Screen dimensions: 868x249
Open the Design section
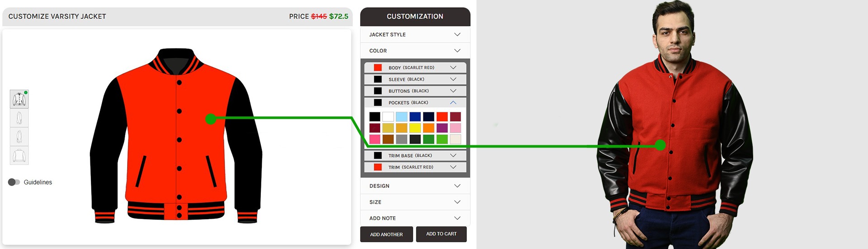click(x=457, y=186)
